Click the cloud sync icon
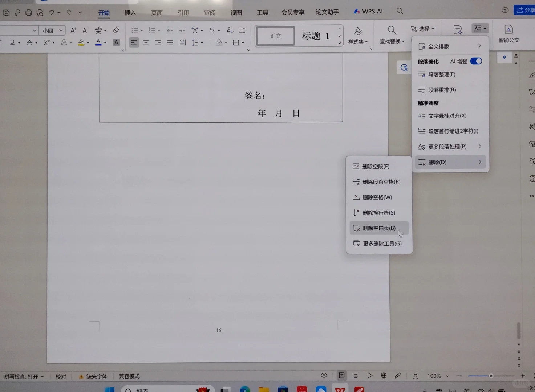The height and width of the screenshot is (392, 535). [x=505, y=10]
